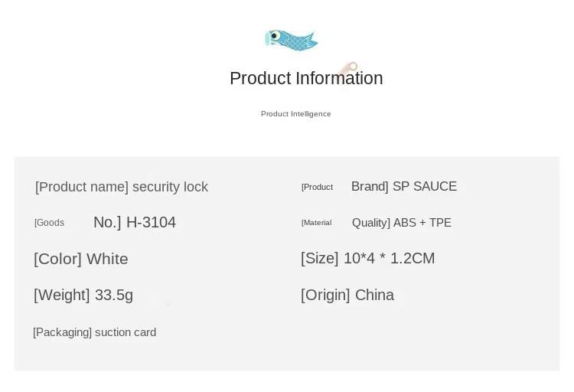Screen dimensions: 574x392
Task: Click the small [Goods label
Action: (x=50, y=223)
